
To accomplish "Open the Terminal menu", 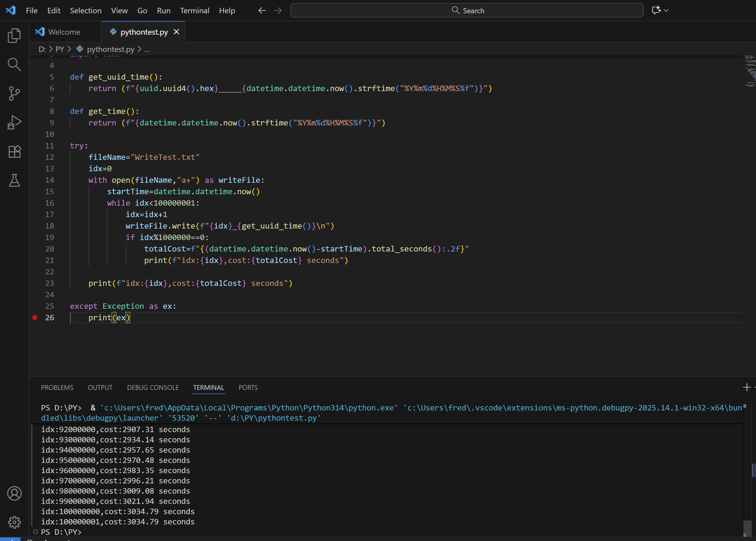I will (x=195, y=11).
